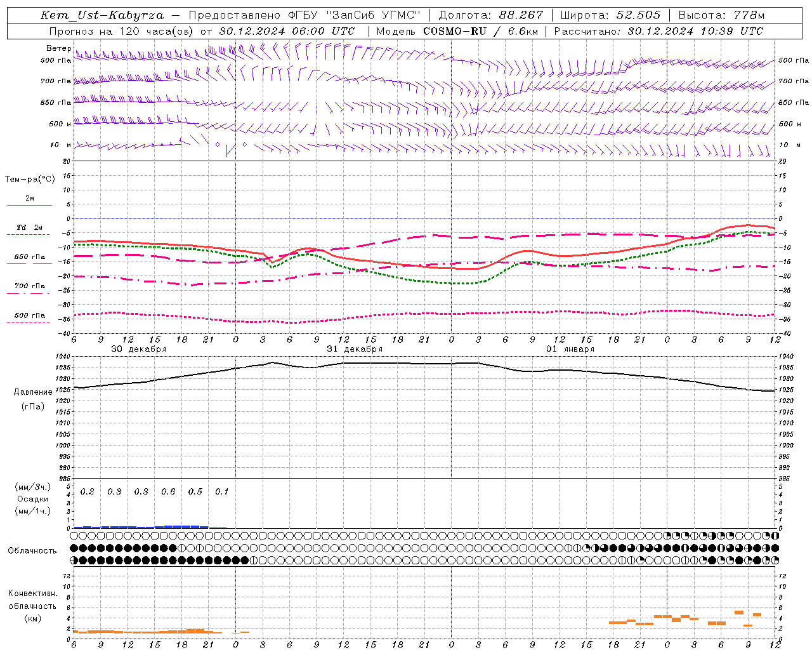This screenshot has height=650, width=812.
Task: Select the Модель COSMO-RU / 6.6км text
Action: coord(457,31)
